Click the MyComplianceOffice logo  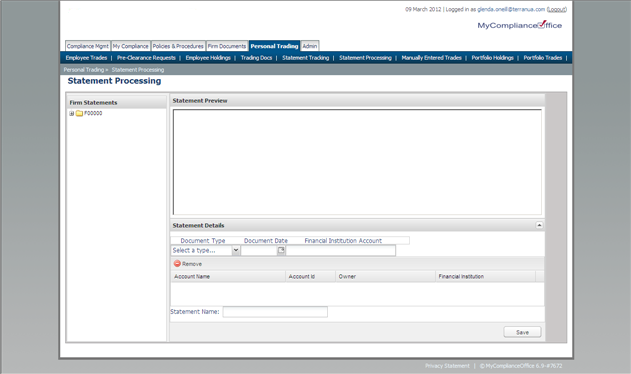tap(520, 25)
